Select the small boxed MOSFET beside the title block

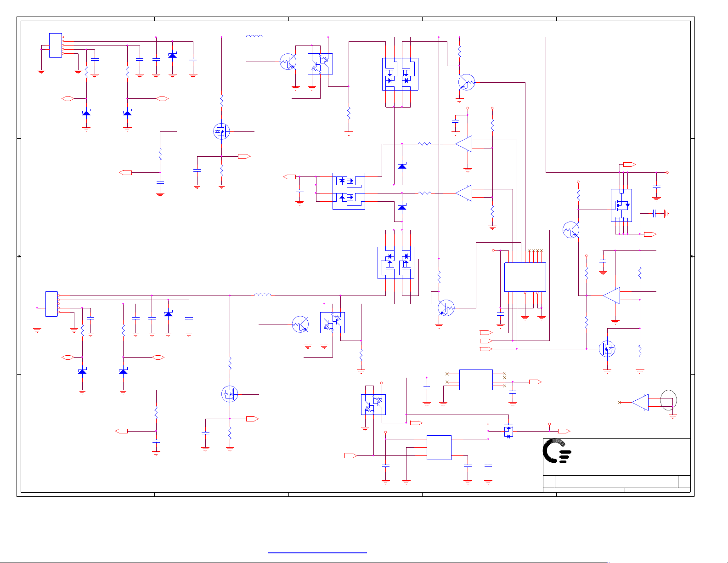[x=508, y=432]
